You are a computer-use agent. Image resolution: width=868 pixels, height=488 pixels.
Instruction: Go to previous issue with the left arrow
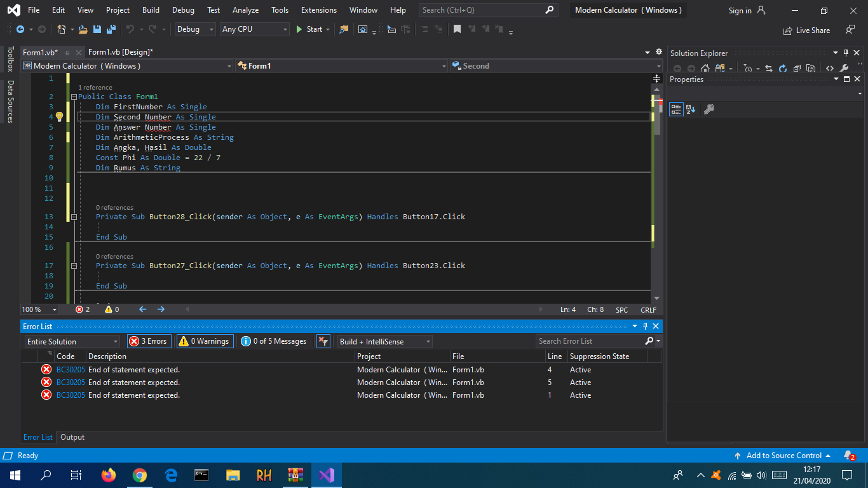(x=142, y=309)
